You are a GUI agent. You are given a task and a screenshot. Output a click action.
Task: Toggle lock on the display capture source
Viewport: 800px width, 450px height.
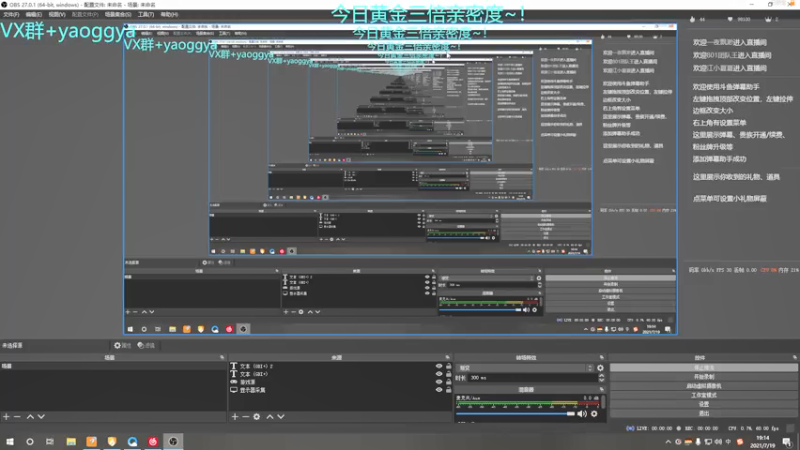tap(448, 390)
